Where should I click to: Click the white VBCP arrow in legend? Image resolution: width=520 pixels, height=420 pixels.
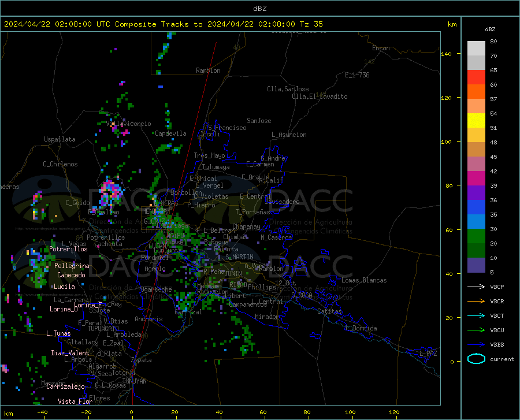pyautogui.click(x=476, y=287)
